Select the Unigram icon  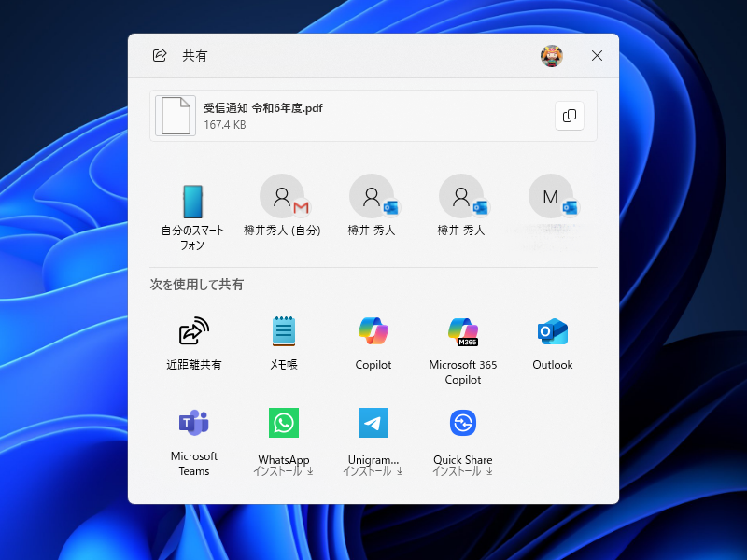(373, 423)
